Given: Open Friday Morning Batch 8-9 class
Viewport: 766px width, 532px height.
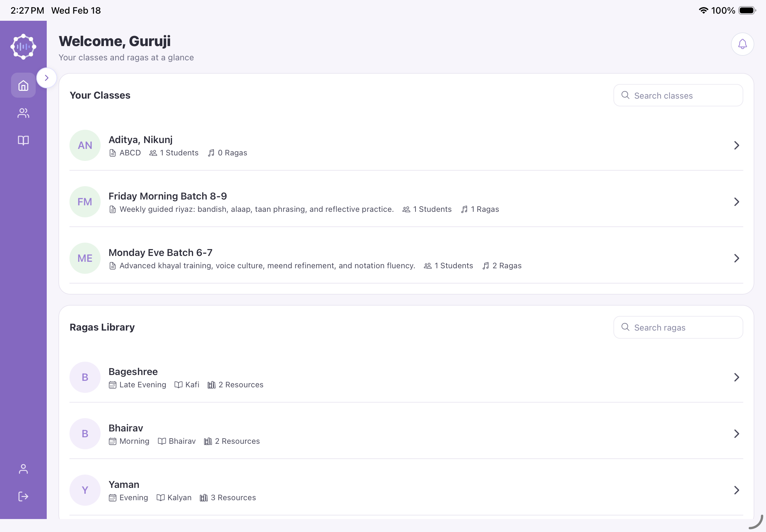Looking at the screenshot, I should click(x=168, y=196).
